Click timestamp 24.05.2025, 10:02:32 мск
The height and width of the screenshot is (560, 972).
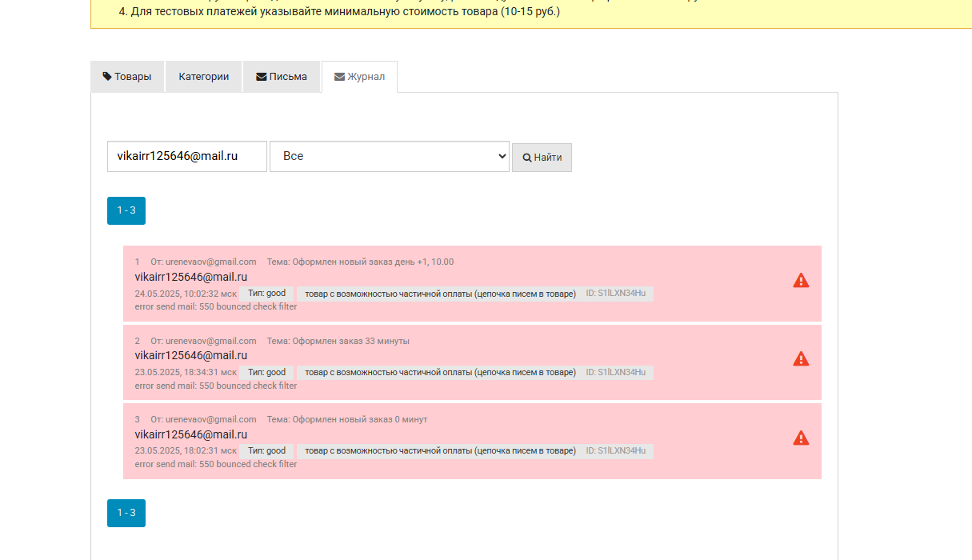click(186, 294)
